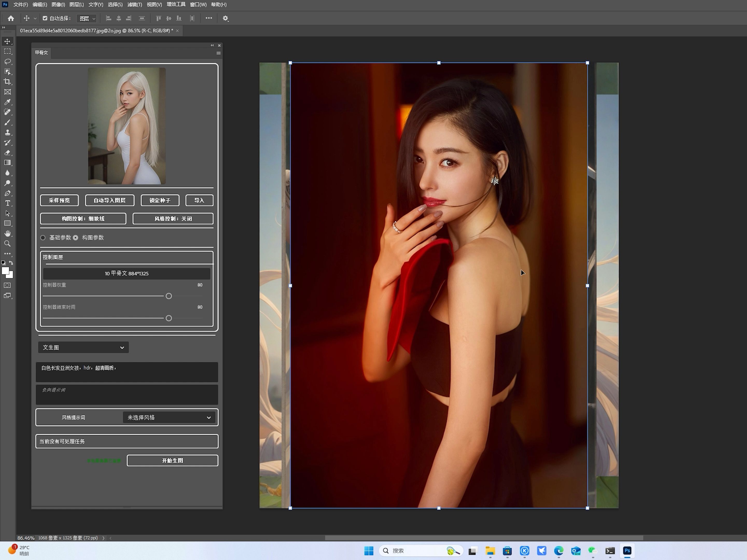Reset default foreground and background colors
The image size is (747, 560).
[x=3, y=263]
